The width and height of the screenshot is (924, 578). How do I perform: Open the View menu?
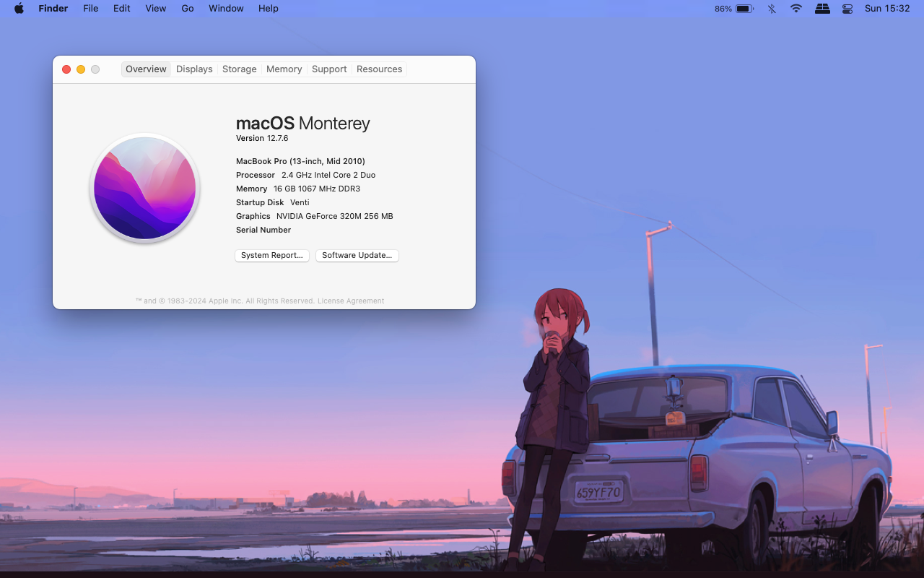tap(156, 9)
